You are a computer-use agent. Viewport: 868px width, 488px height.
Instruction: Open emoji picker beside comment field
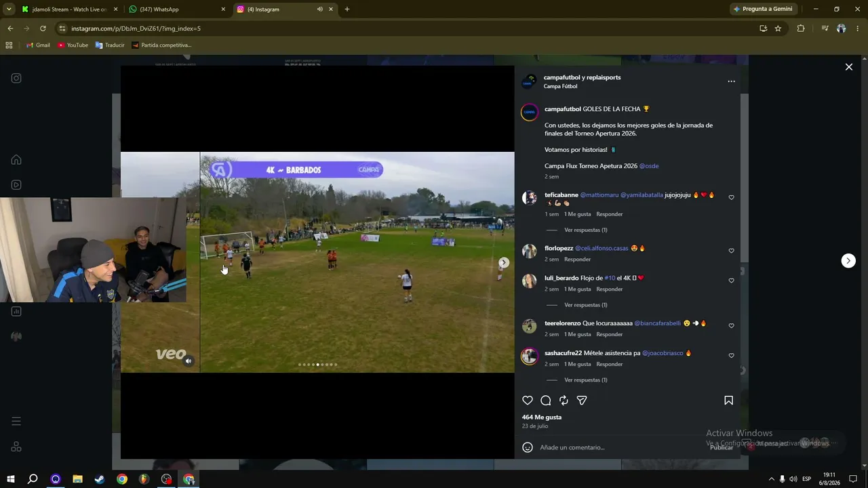528,447
